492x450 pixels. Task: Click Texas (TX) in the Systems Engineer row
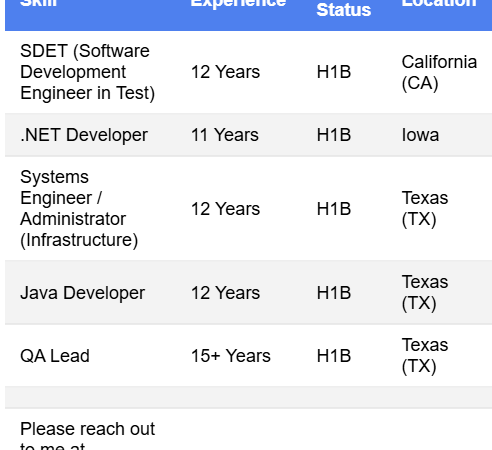425,209
